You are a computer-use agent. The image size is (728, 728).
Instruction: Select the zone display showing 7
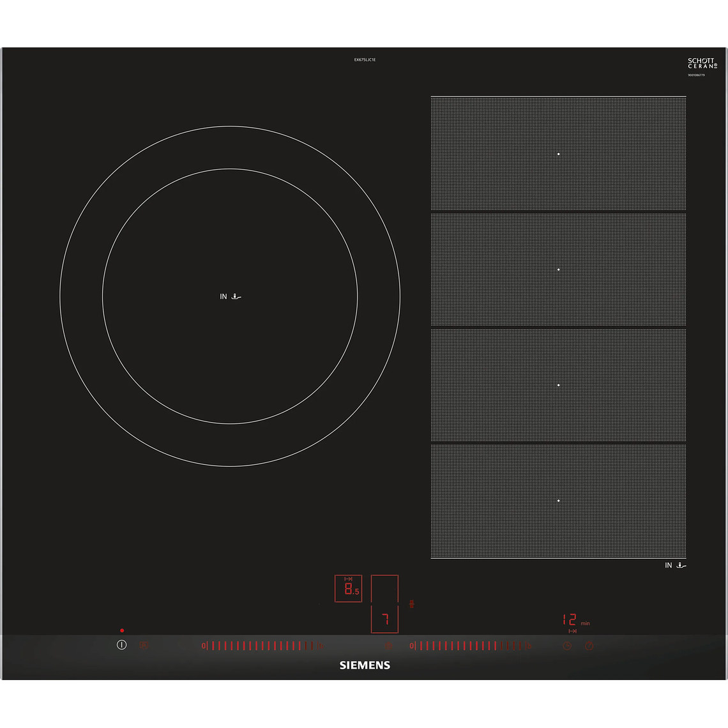pos(384,619)
